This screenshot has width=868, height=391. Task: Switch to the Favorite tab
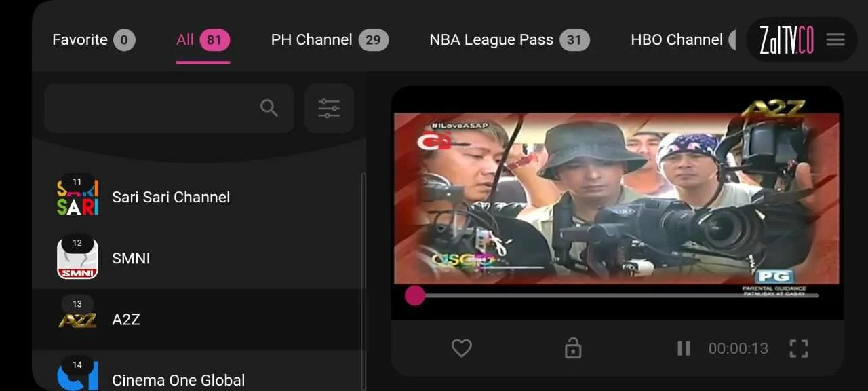point(94,40)
